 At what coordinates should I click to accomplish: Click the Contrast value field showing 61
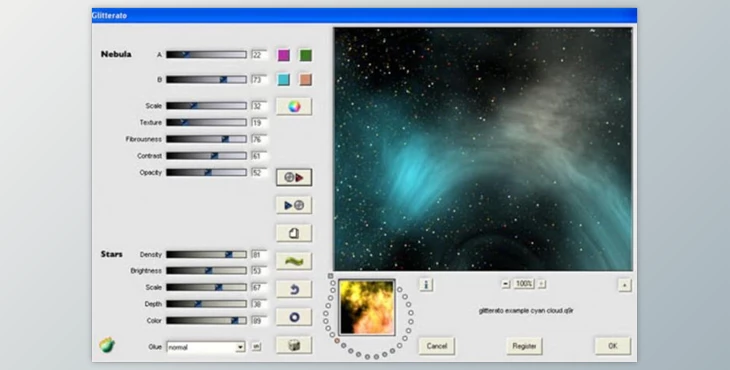[259, 156]
